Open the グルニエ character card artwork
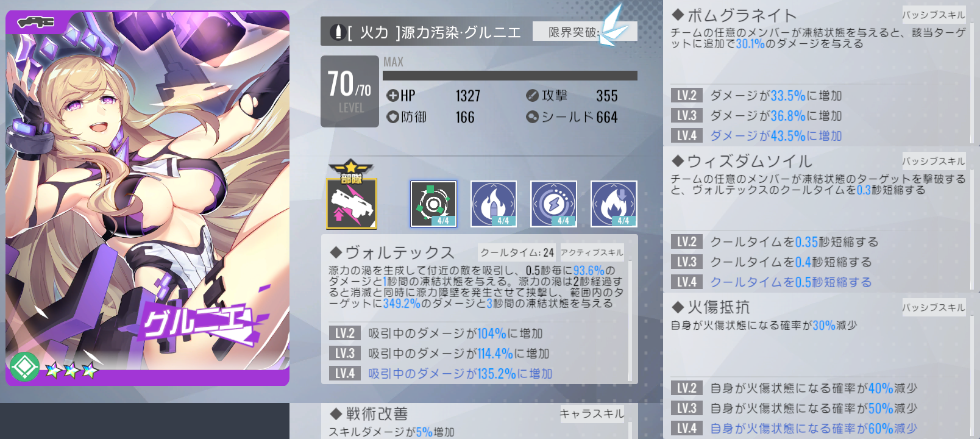980x439 pixels. coord(147,198)
